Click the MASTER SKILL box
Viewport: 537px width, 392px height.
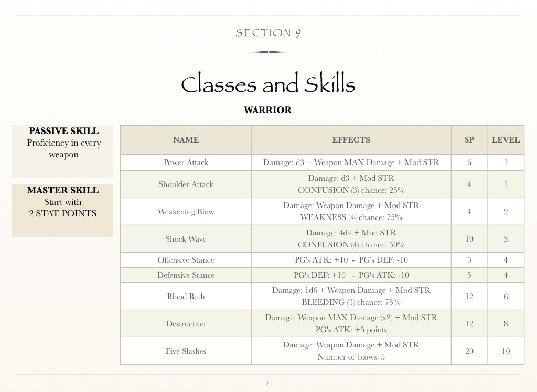[63, 210]
